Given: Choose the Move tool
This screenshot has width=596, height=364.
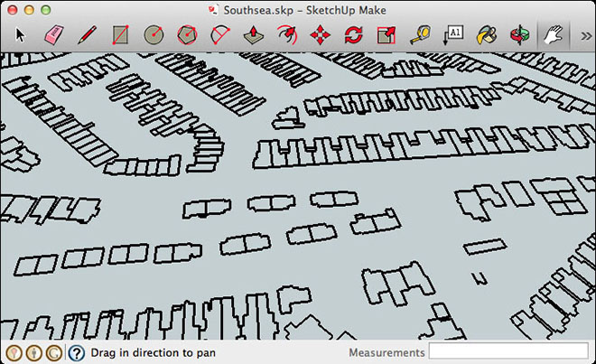Looking at the screenshot, I should 321,35.
